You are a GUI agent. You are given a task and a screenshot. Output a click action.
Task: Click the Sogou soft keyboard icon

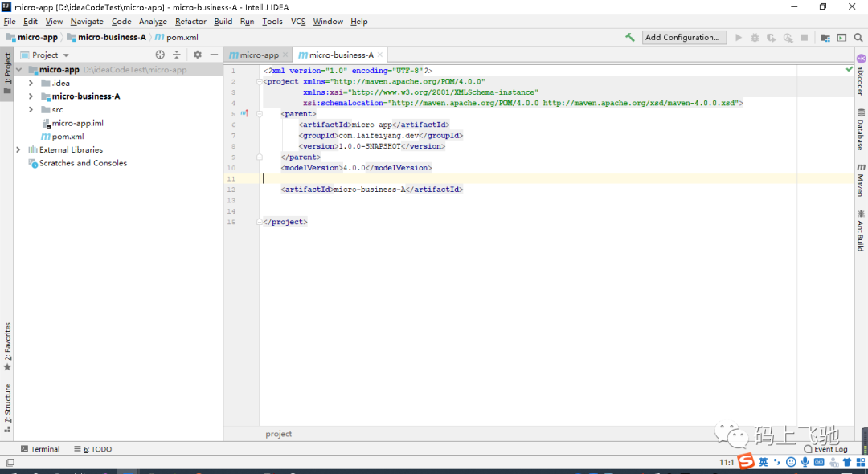819,462
